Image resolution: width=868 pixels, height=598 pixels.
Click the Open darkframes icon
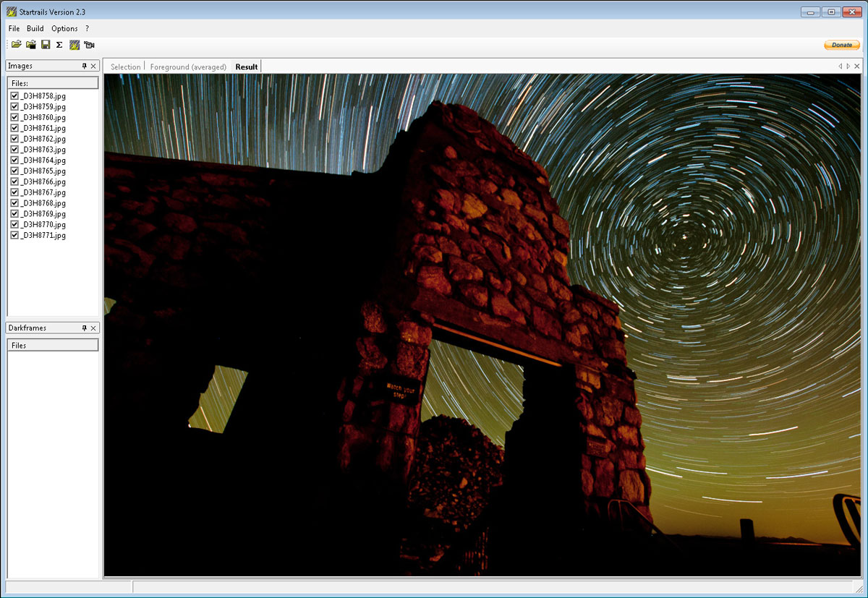coord(30,45)
